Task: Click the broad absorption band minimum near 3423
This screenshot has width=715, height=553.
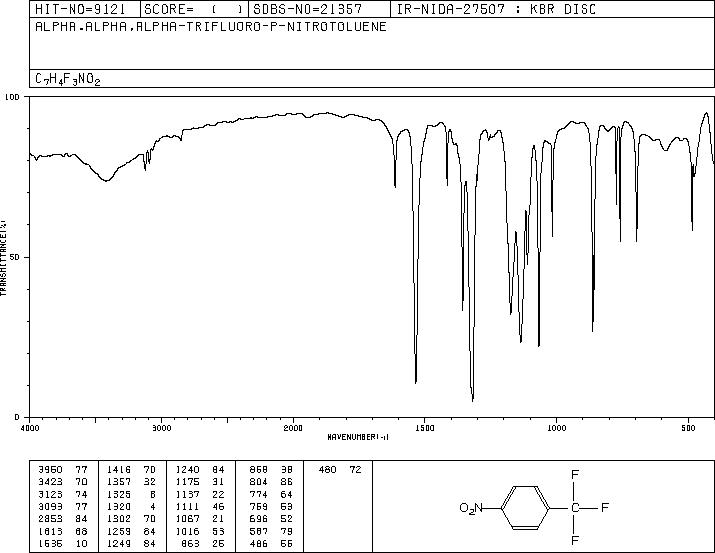Action: pos(106,181)
